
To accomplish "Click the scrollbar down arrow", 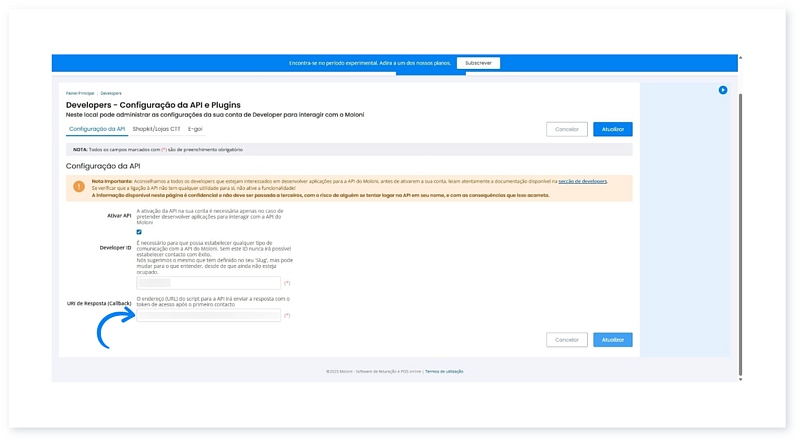I will pyautogui.click(x=741, y=378).
